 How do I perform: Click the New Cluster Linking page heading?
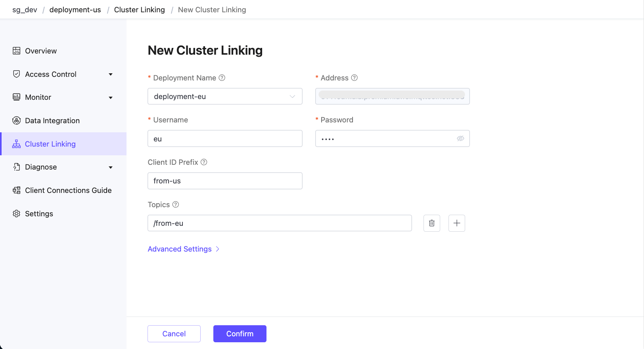point(205,50)
